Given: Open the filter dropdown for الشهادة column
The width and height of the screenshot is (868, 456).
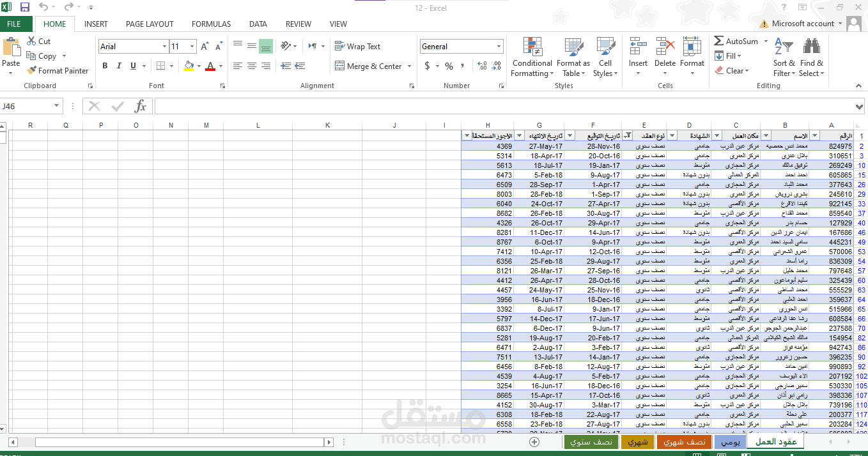Looking at the screenshot, I should [672, 135].
